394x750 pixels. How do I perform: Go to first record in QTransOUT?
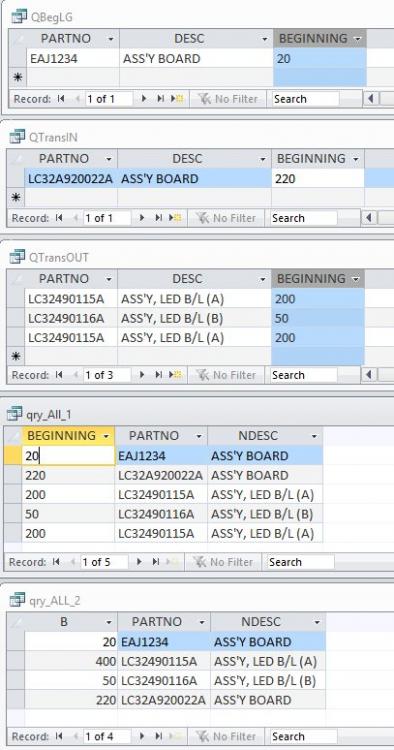(x=59, y=375)
